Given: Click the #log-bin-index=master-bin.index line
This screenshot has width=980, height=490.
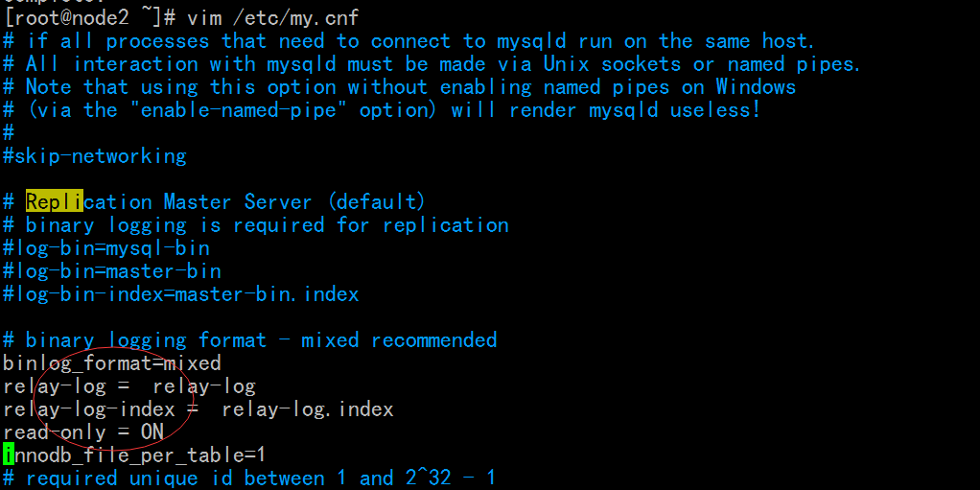Looking at the screenshot, I should click(x=181, y=294).
